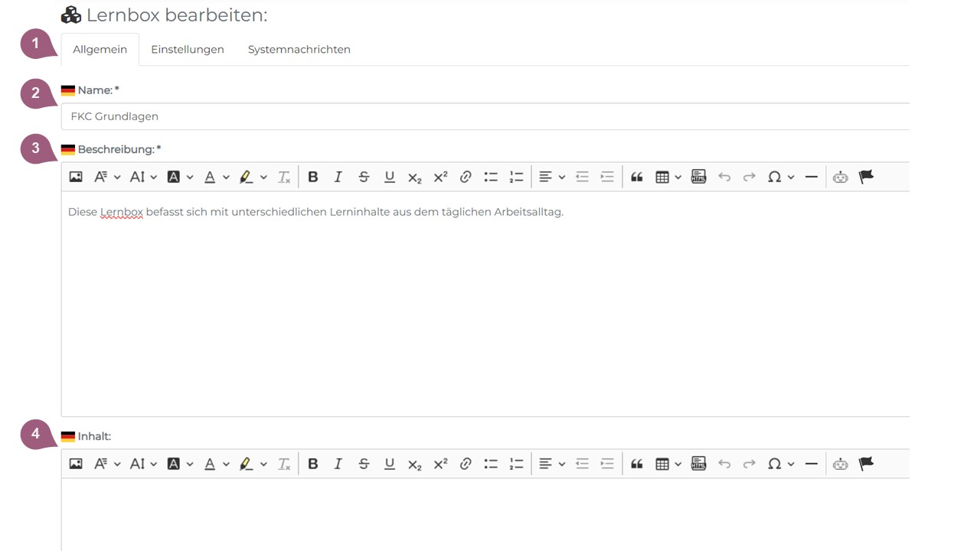Insert a link in the Beschreibung editor
Viewport: 980px width, 551px height.
(x=465, y=177)
